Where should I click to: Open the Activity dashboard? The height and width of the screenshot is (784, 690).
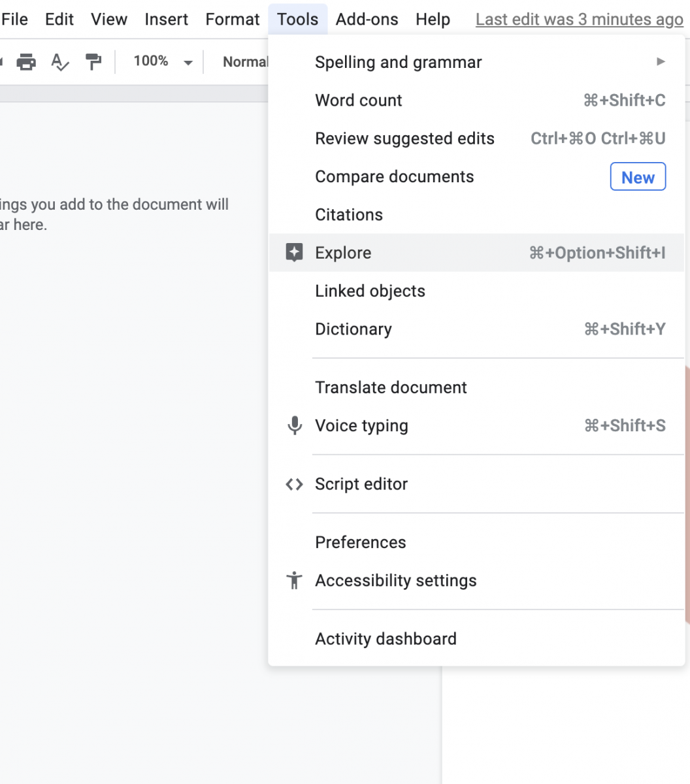pyautogui.click(x=476, y=639)
